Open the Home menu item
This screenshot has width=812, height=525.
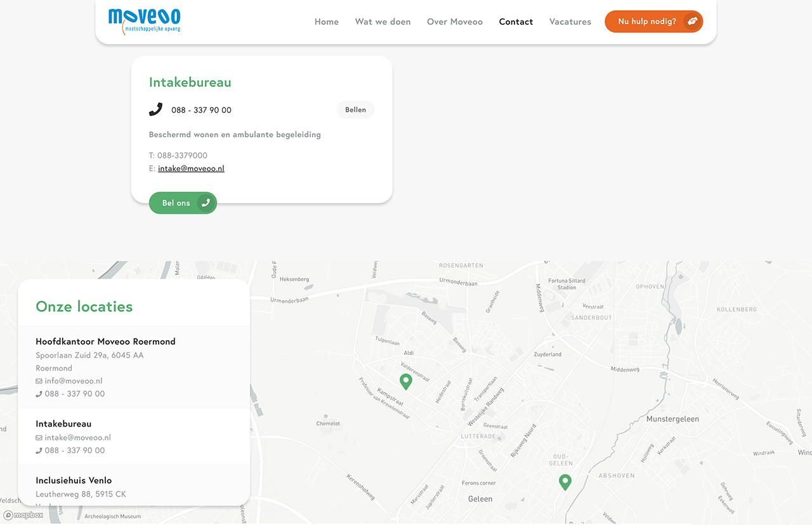point(327,22)
